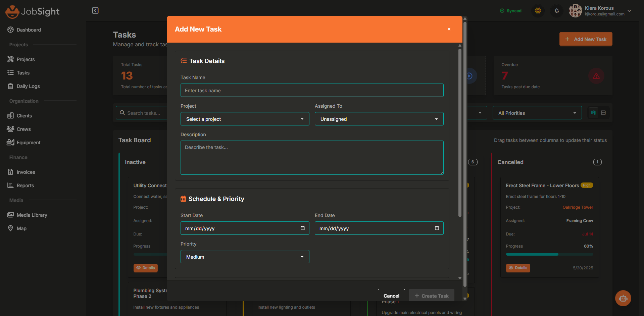Click dialog inner scrollbar down arrow

(x=460, y=278)
